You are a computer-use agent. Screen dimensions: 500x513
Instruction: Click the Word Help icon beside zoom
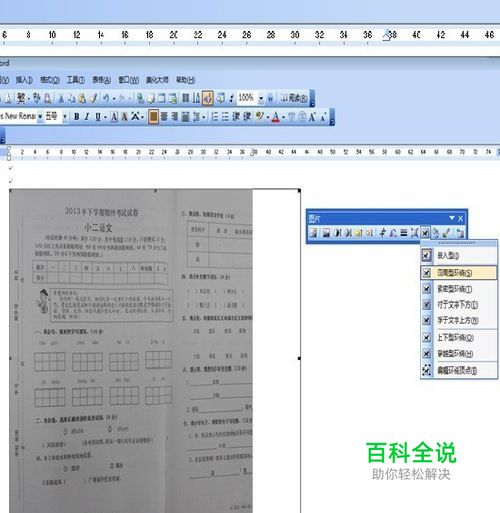click(x=270, y=98)
